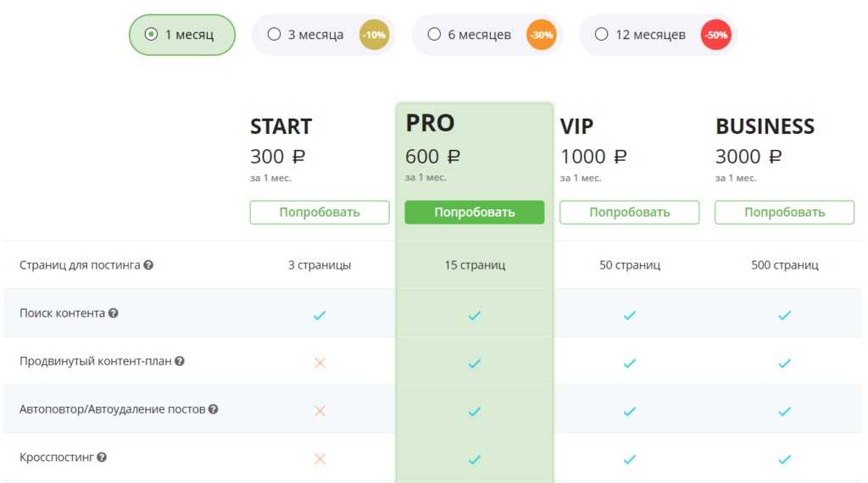Screen dimensions: 868x483
Task: Click PRO checkmark in Поиск контента row
Action: point(475,315)
